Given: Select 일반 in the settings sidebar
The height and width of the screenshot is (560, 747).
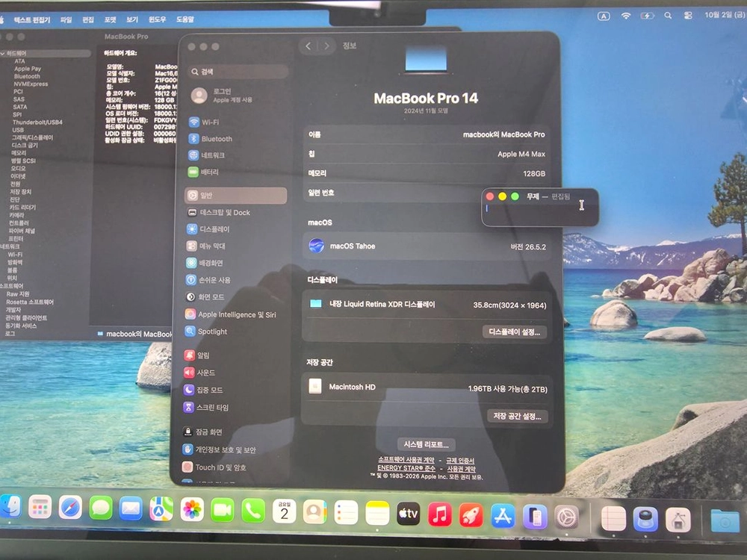Looking at the screenshot, I should pyautogui.click(x=236, y=195).
